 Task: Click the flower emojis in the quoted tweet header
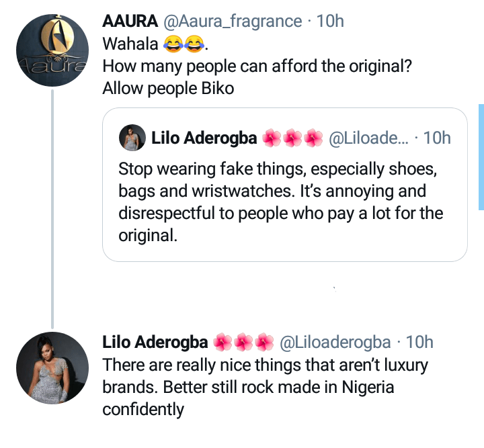pos(292,138)
